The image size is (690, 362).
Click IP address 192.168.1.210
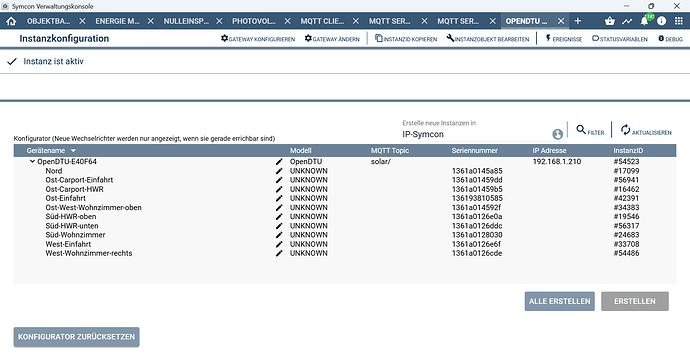557,162
